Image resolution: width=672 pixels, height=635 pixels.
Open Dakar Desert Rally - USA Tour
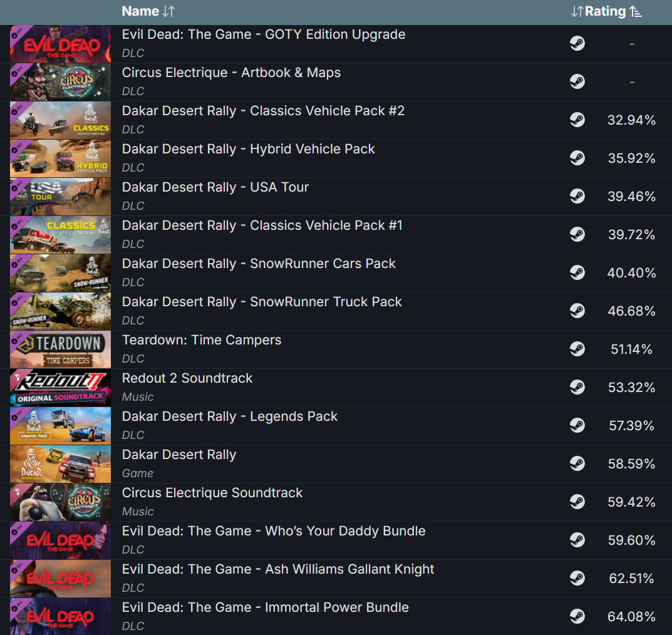point(215,187)
